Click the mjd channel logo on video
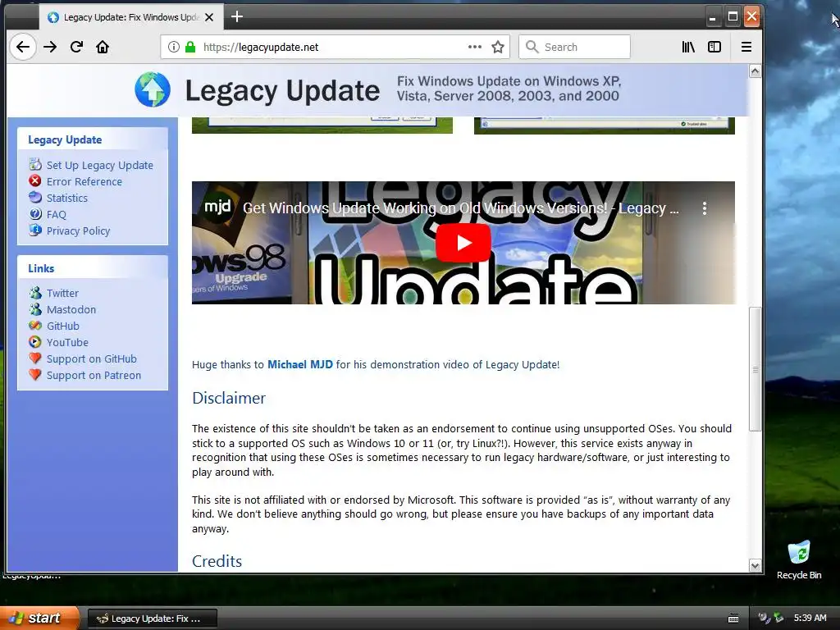Screen dimensions: 840x630 [217, 206]
